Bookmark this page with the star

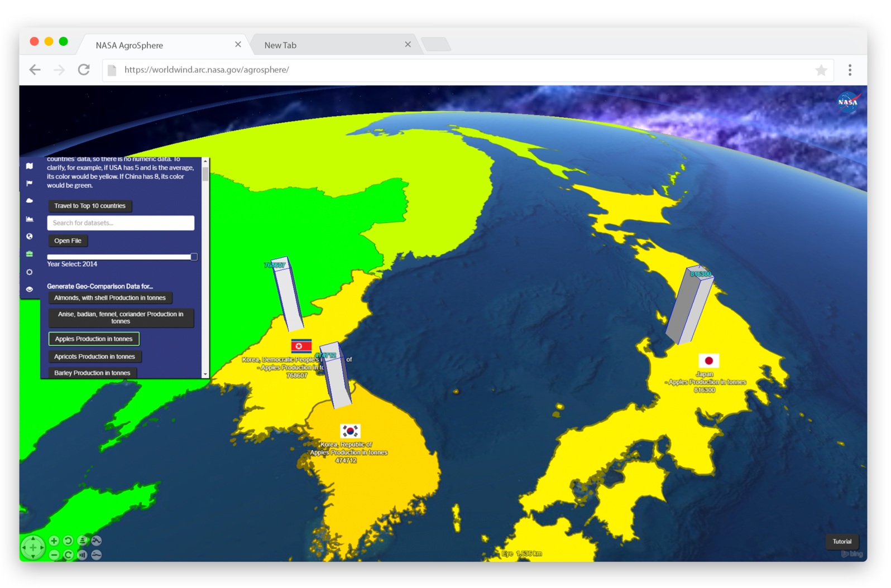point(821,70)
